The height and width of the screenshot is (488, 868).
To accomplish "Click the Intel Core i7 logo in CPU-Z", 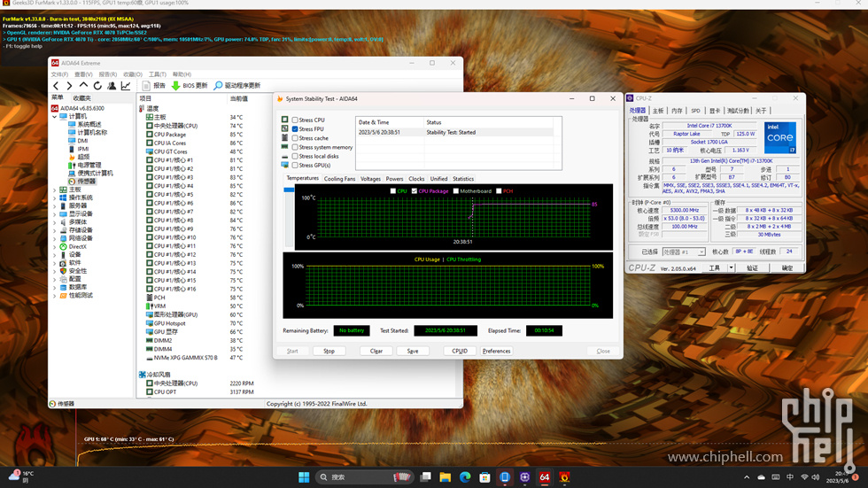I will (x=780, y=138).
